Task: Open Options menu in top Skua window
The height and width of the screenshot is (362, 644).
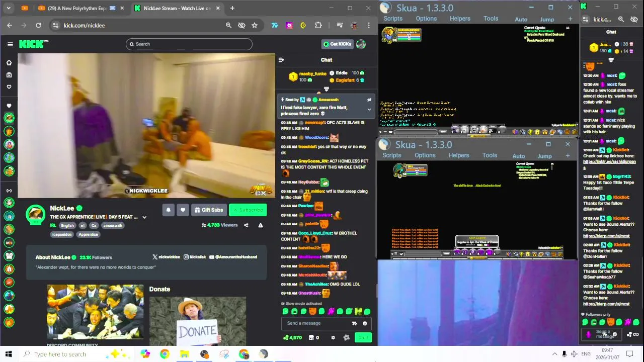Action: [426, 19]
